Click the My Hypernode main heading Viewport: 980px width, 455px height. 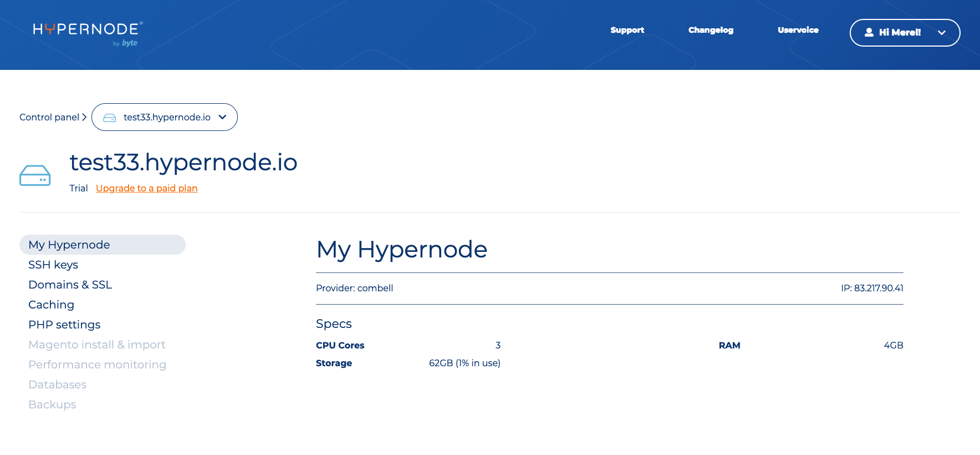(x=402, y=250)
